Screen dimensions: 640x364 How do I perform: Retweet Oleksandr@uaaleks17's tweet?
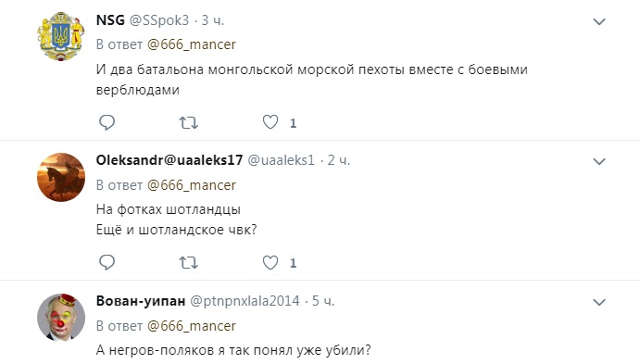pos(189,262)
